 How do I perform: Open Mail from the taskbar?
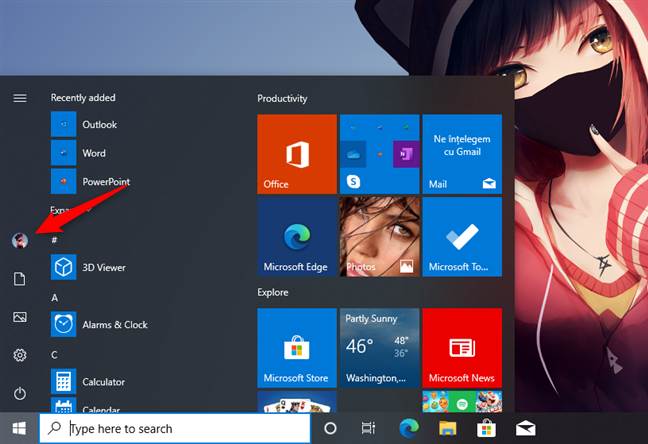(x=525, y=428)
